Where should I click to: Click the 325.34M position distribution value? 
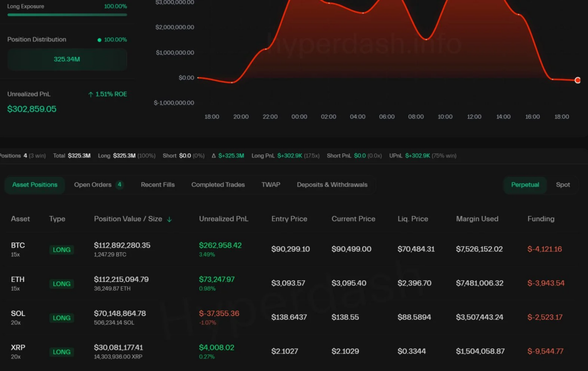point(66,59)
